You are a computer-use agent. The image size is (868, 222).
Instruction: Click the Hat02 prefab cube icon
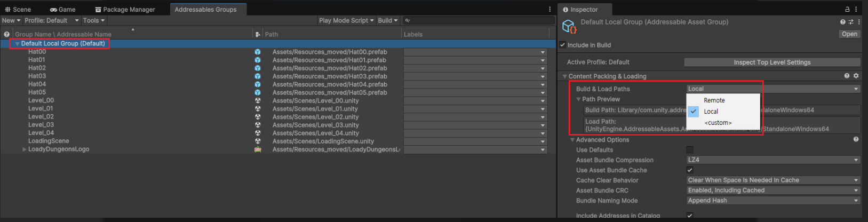tap(258, 68)
